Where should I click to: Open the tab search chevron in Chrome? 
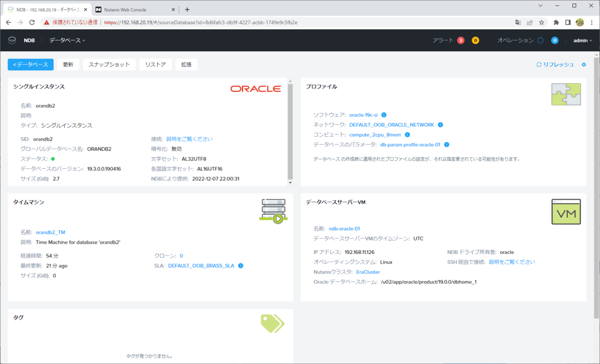click(540, 5)
